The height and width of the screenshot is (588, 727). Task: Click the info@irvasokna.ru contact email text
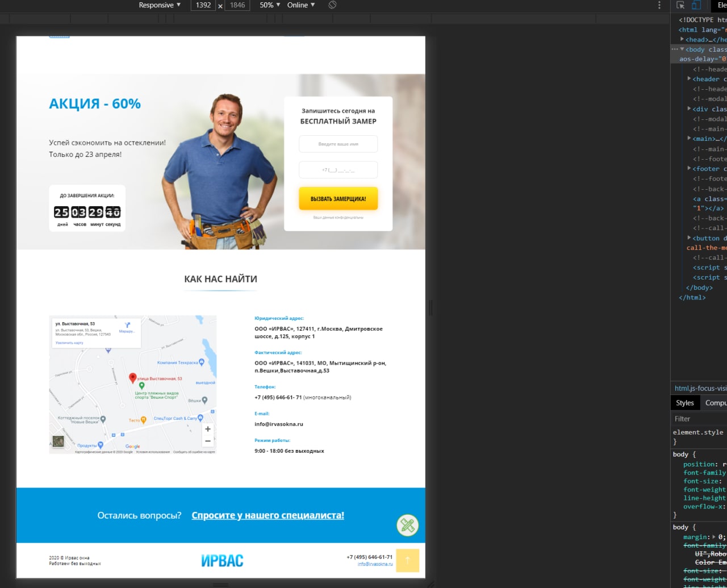click(279, 424)
